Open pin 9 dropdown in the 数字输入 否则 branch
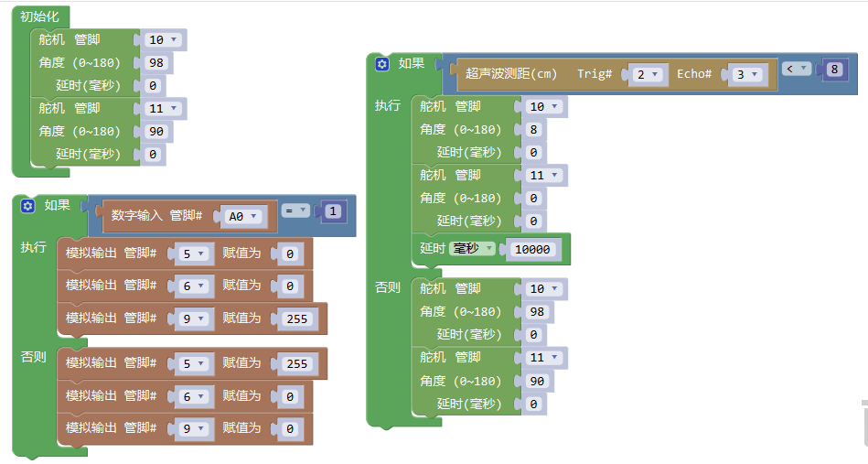 [194, 428]
